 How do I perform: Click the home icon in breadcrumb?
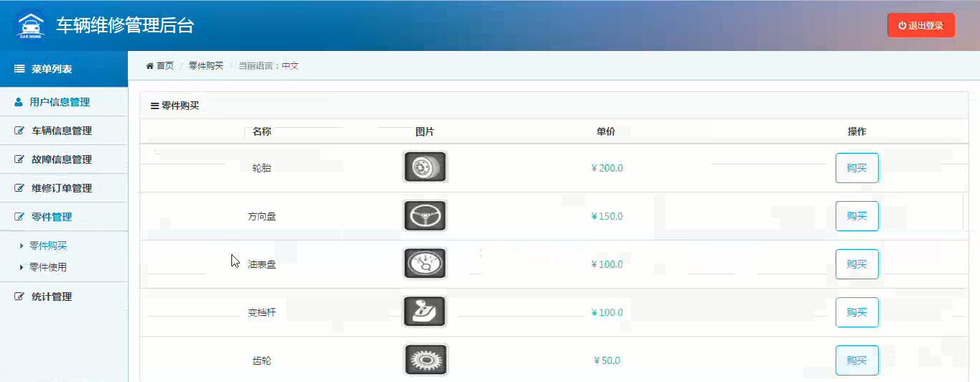tap(149, 65)
